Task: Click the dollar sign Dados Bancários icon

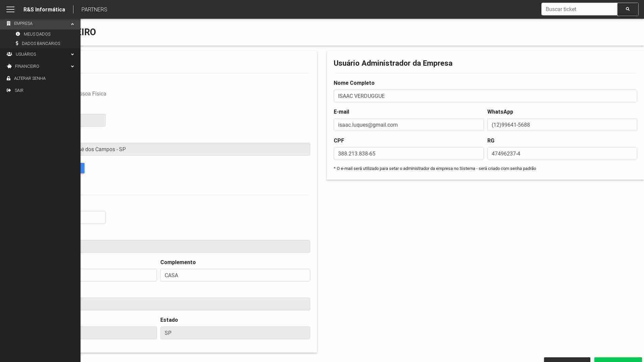Action: tap(17, 44)
